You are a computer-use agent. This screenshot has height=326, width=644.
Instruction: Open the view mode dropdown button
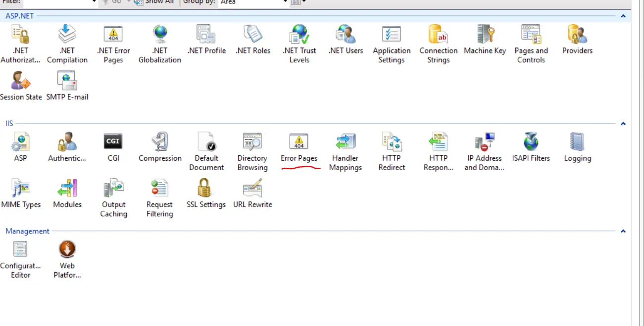click(298, 2)
